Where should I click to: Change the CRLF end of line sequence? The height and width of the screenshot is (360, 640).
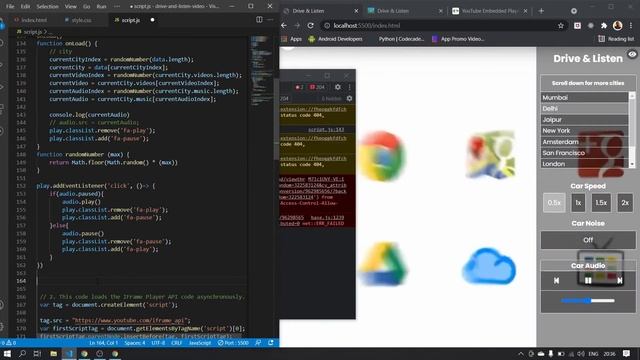click(x=176, y=343)
